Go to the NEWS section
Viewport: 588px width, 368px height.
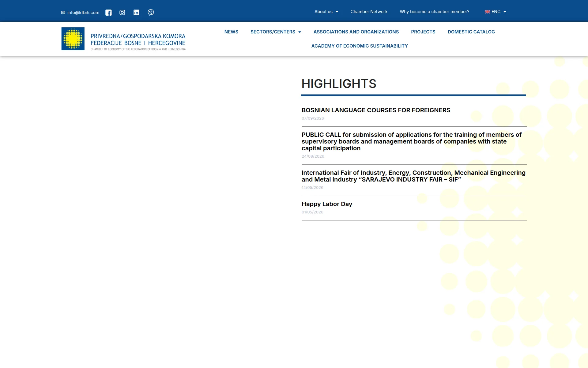(x=231, y=32)
